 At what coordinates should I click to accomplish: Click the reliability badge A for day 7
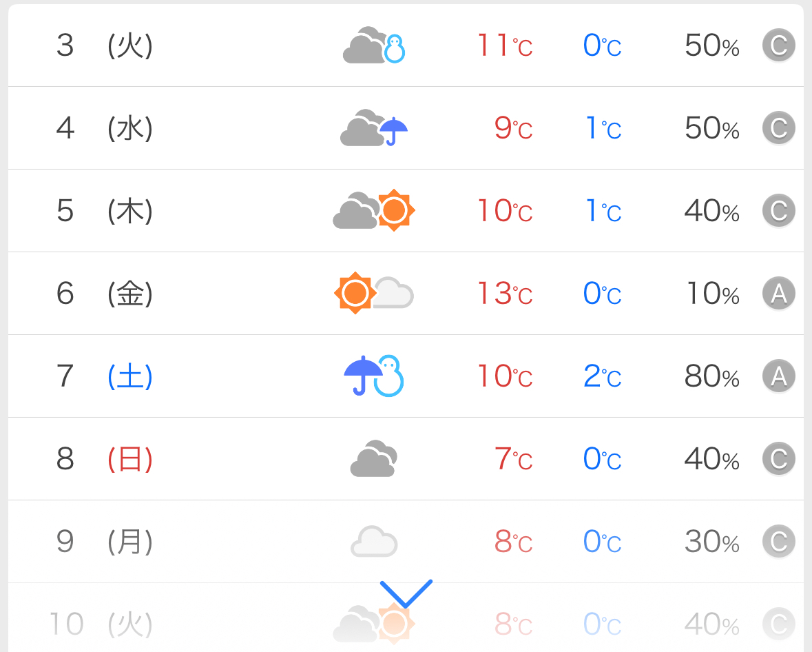[x=778, y=376]
